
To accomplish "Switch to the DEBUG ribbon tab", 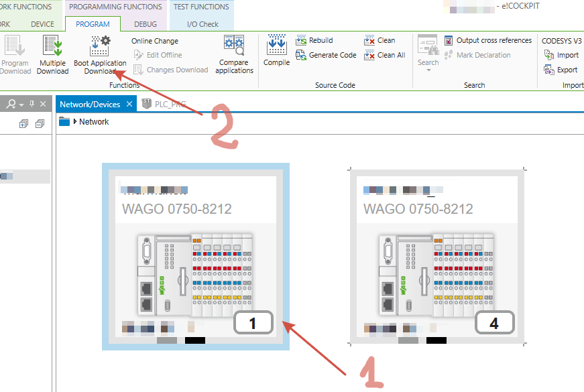I will (145, 24).
